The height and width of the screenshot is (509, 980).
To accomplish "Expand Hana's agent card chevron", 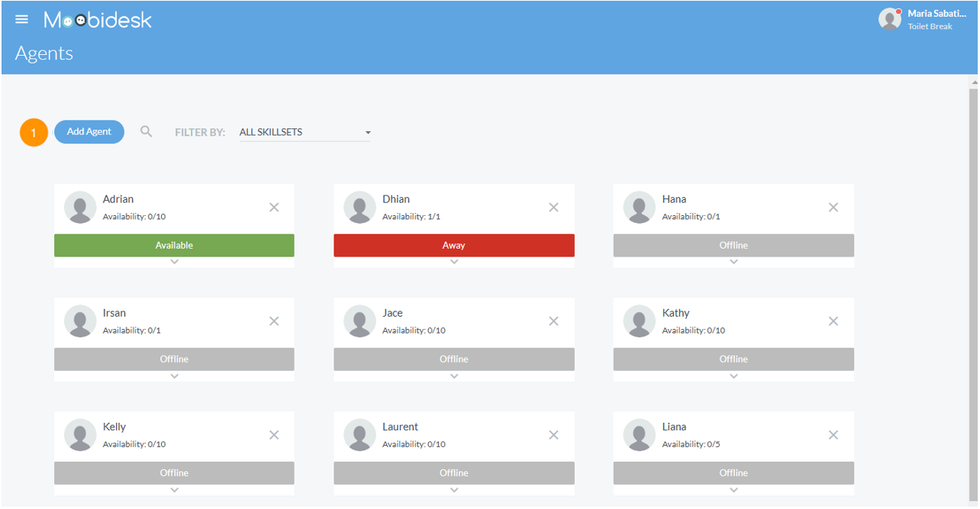I will (733, 262).
